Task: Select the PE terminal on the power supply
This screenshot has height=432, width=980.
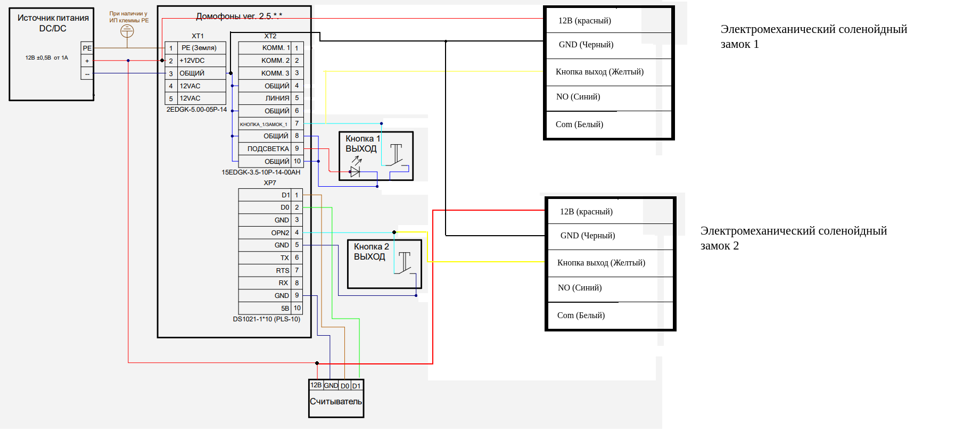Action: 87,48
